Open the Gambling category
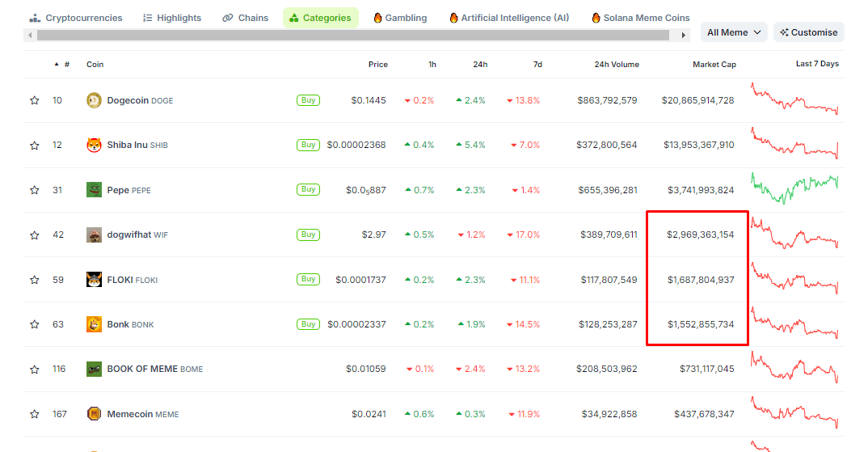Image resolution: width=868 pixels, height=452 pixels. [x=400, y=18]
